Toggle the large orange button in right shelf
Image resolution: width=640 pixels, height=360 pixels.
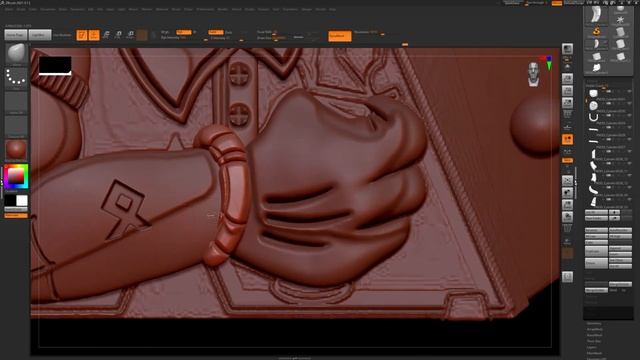point(567,140)
